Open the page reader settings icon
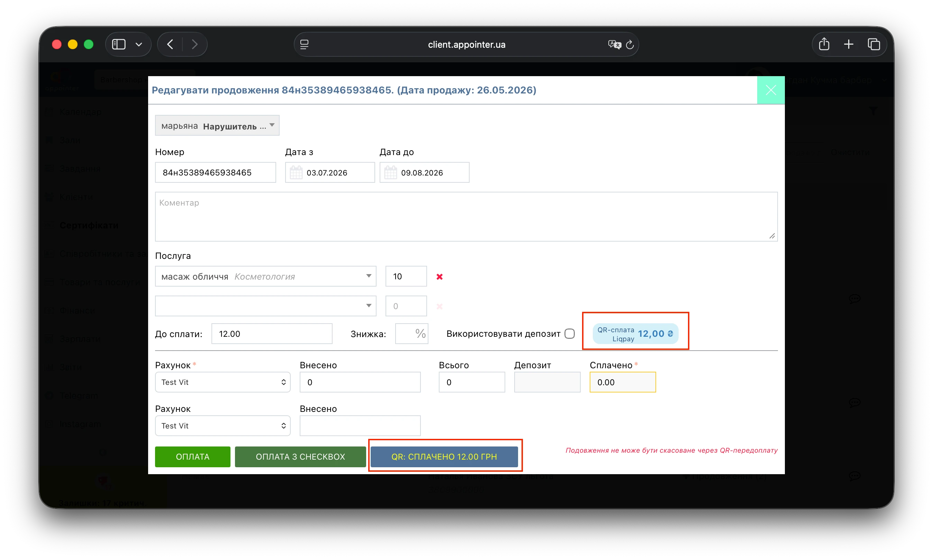933x560 pixels. 305,45
